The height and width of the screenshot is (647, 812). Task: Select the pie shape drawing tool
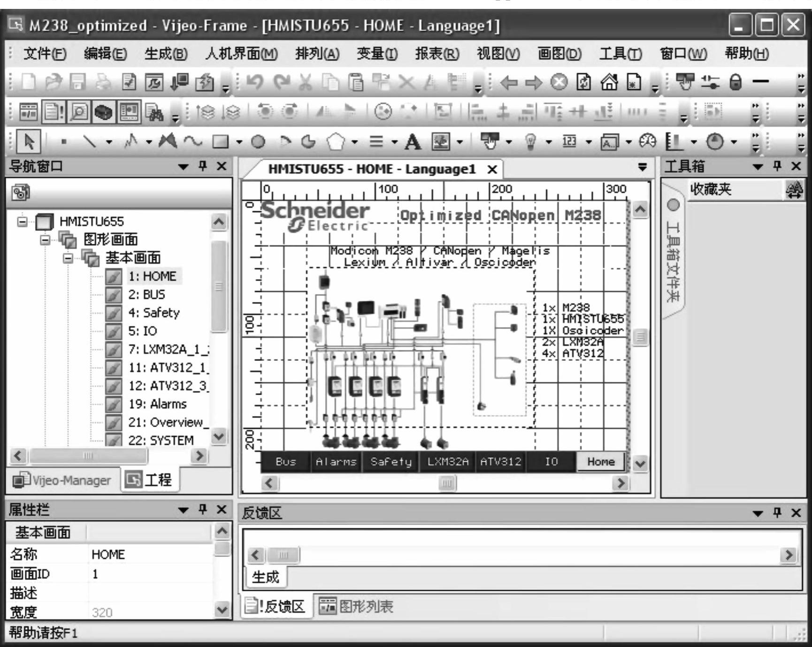coord(308,141)
